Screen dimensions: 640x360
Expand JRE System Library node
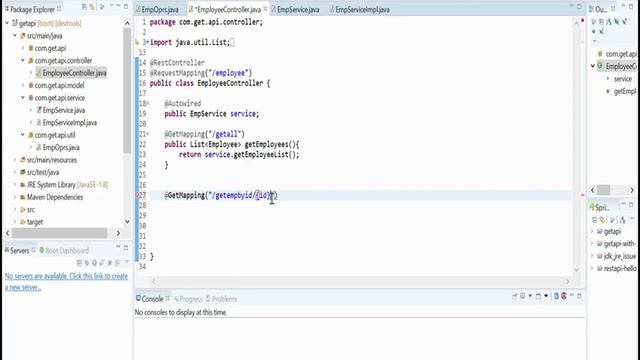click(x=15, y=185)
